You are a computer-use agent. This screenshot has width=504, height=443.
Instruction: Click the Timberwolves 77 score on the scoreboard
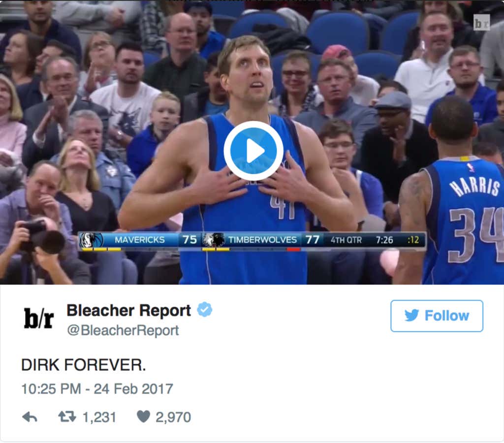pos(312,240)
